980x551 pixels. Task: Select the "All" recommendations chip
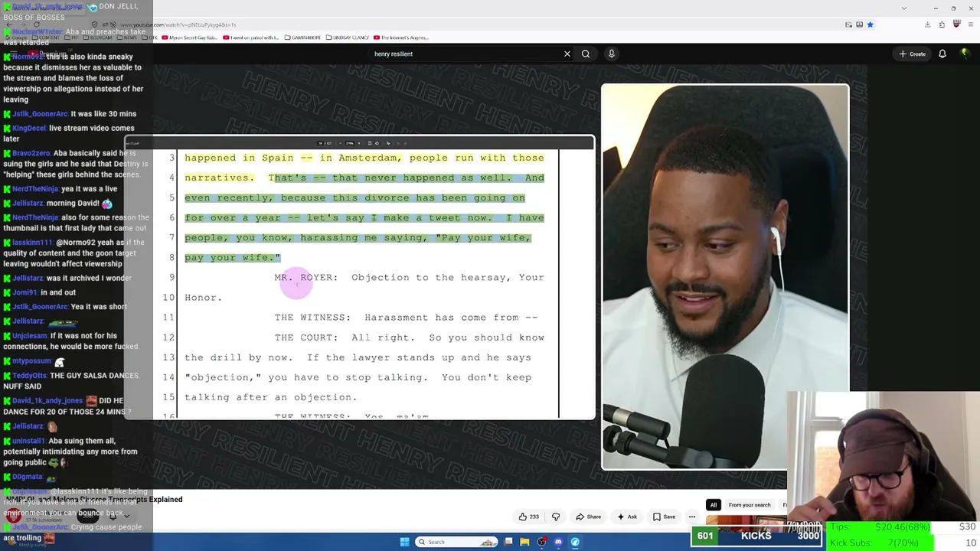(x=714, y=505)
